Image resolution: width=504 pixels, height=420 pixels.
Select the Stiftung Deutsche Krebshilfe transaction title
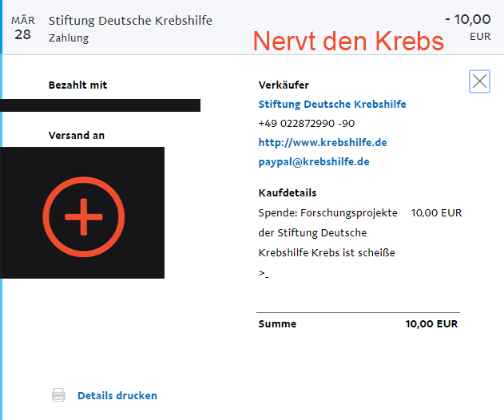point(130,21)
